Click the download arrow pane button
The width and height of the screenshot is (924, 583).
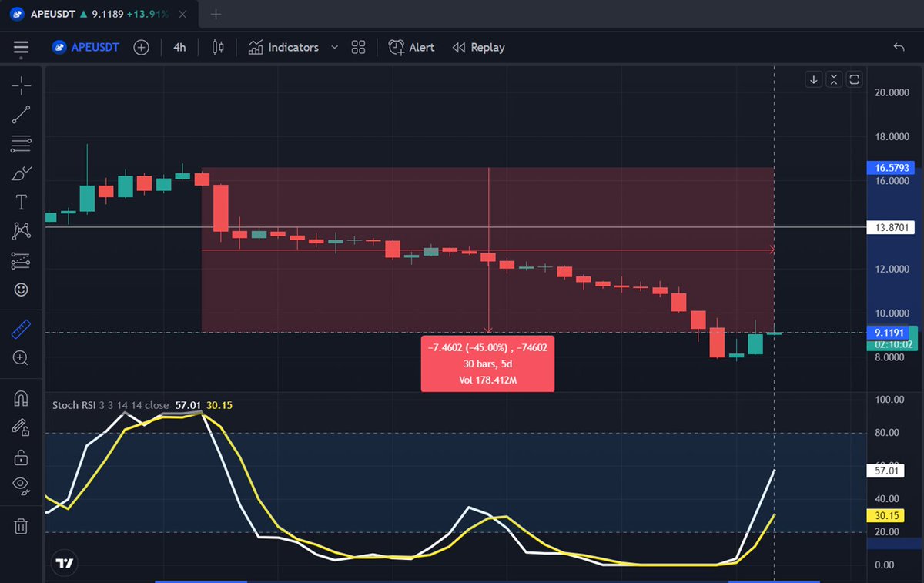814,79
